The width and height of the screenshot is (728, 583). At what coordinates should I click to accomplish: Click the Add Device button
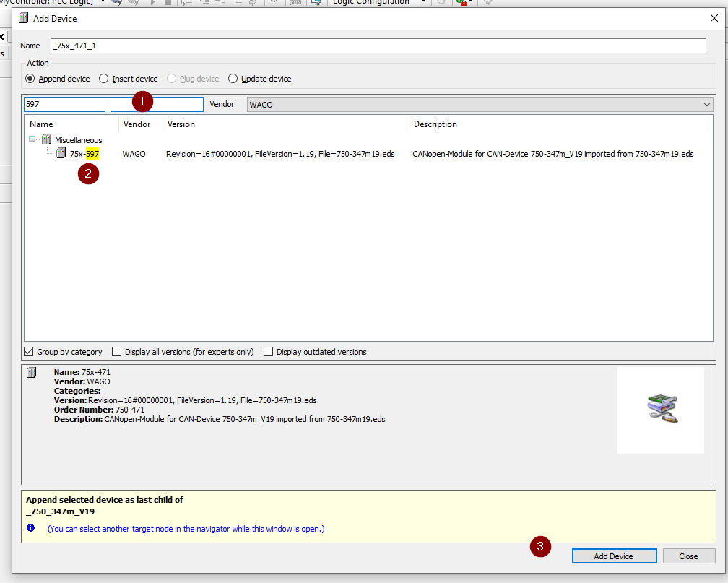pos(614,556)
